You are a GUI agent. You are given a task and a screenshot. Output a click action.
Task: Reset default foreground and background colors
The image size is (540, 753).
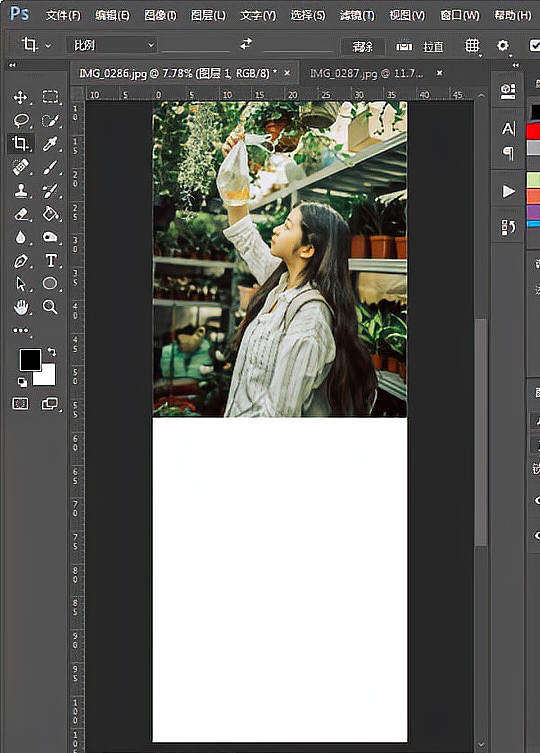click(22, 382)
